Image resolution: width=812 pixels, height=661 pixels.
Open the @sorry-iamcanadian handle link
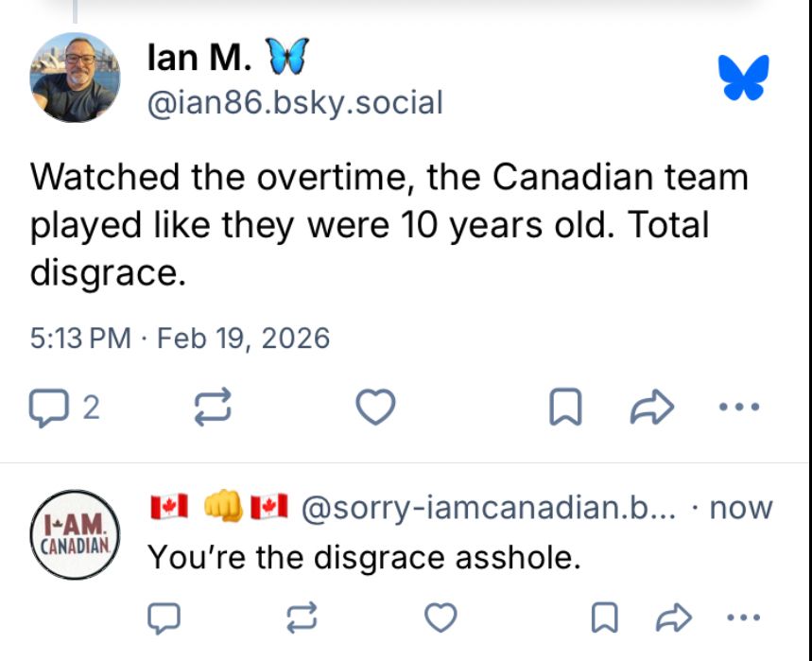pos(488,508)
